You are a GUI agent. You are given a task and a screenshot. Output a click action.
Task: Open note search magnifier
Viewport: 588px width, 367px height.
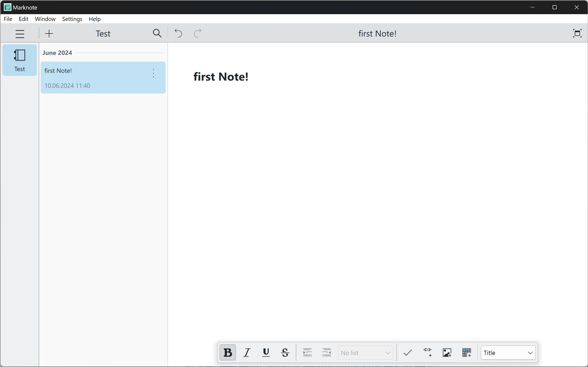157,33
